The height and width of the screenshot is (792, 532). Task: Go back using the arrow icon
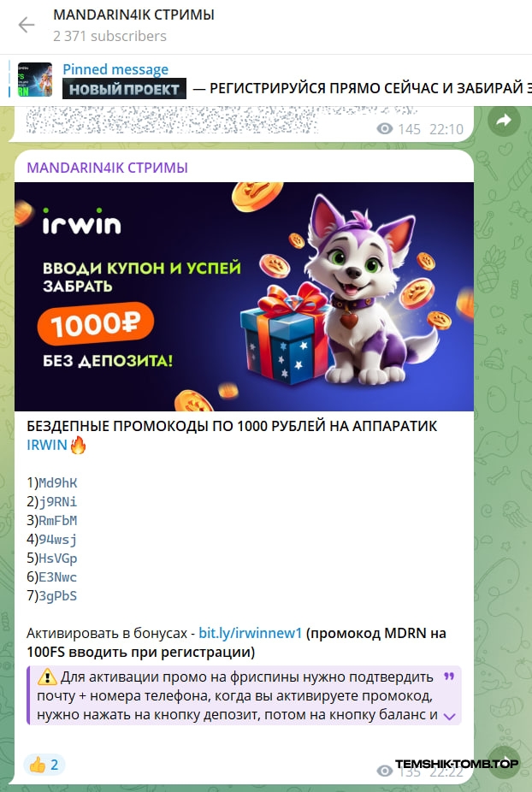click(27, 25)
